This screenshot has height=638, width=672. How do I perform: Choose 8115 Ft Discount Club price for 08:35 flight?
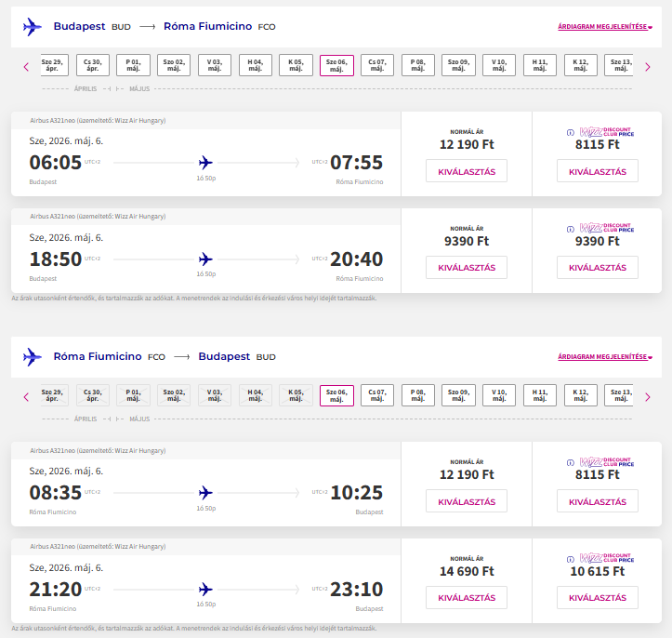597,501
